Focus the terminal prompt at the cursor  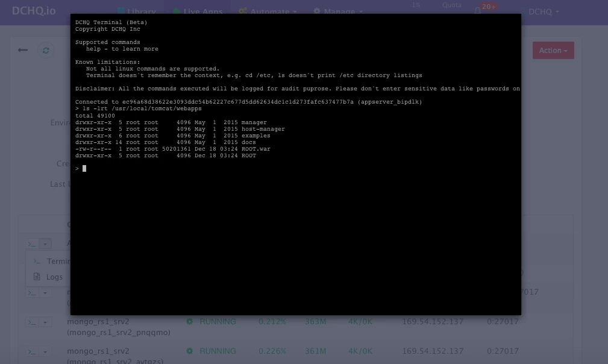point(84,168)
